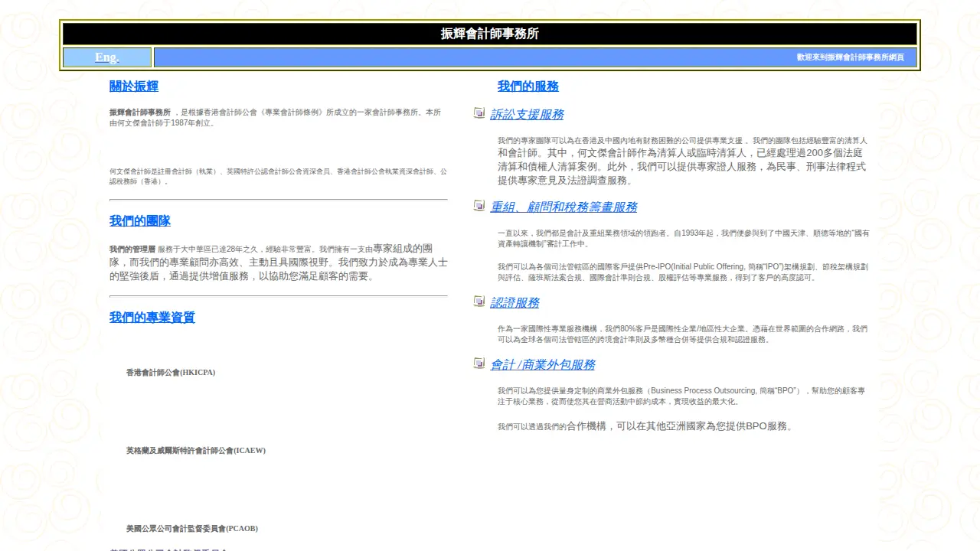Visit the 重組、顧問和稅務籌畫服務 link
The width and height of the screenshot is (980, 551).
point(563,207)
